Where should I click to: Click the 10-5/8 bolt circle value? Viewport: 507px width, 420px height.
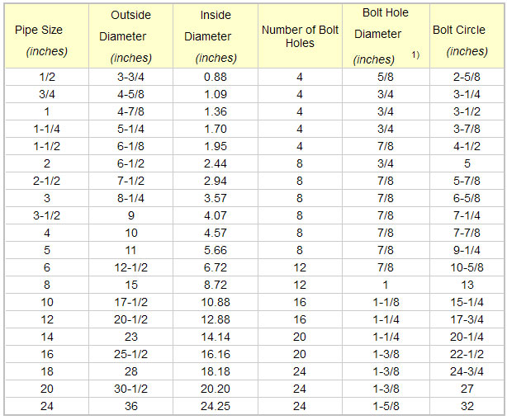pyautogui.click(x=467, y=267)
